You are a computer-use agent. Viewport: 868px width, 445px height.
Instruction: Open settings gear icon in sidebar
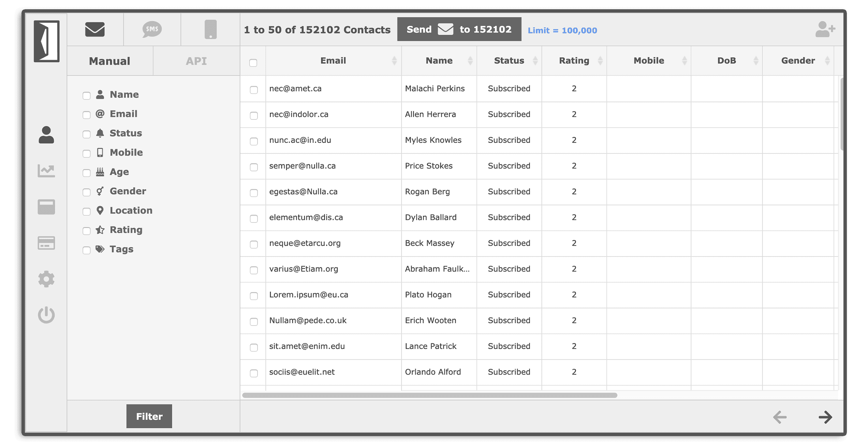tap(46, 279)
